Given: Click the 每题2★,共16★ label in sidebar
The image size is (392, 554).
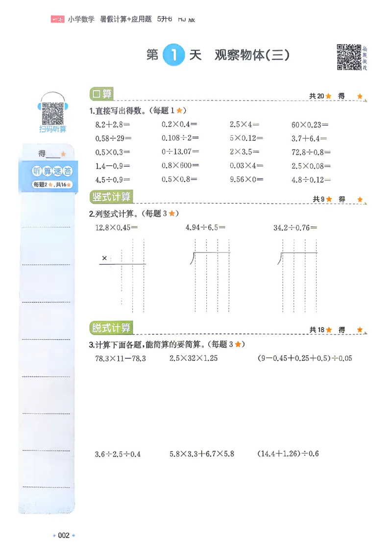Looking at the screenshot, I should tap(52, 184).
